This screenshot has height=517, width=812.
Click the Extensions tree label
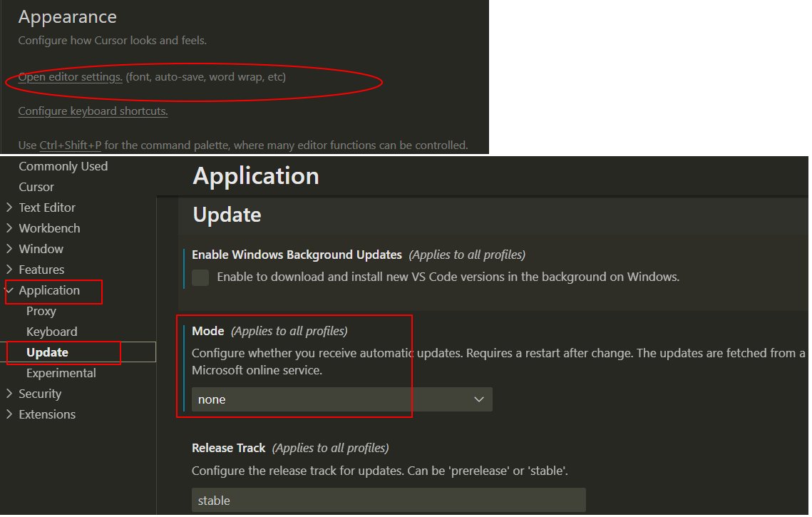coord(47,414)
